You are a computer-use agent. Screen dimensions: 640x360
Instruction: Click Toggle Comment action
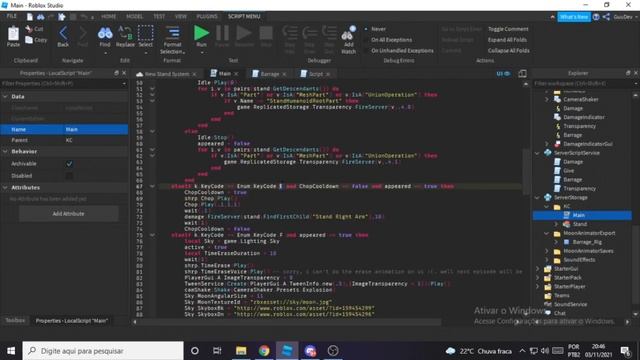click(508, 29)
